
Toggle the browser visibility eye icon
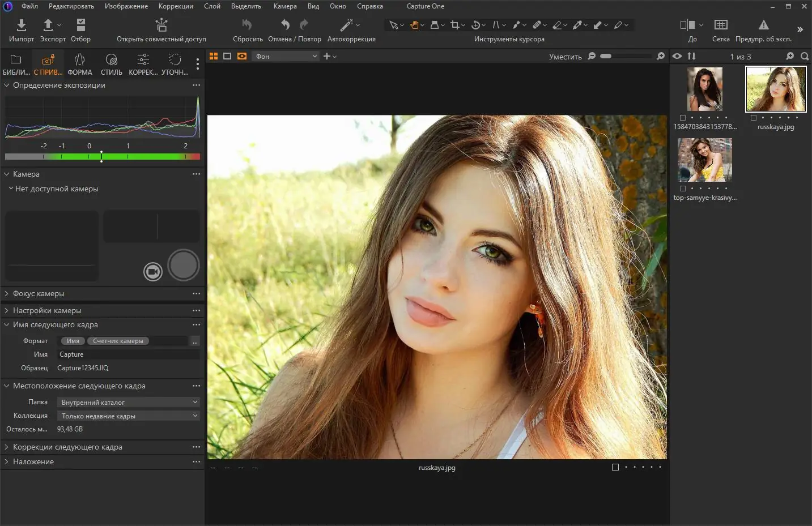click(x=677, y=56)
